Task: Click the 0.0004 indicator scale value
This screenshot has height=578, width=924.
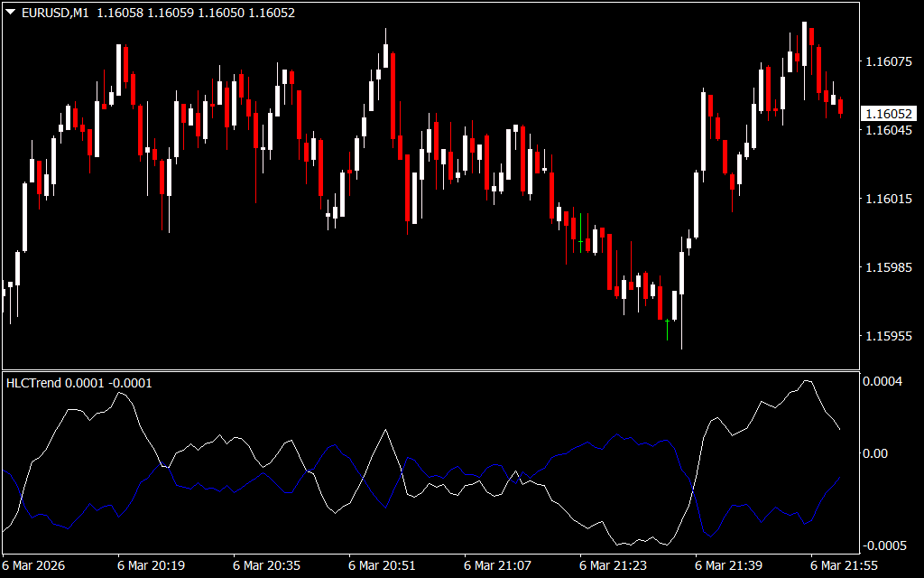Action: pyautogui.click(x=882, y=382)
